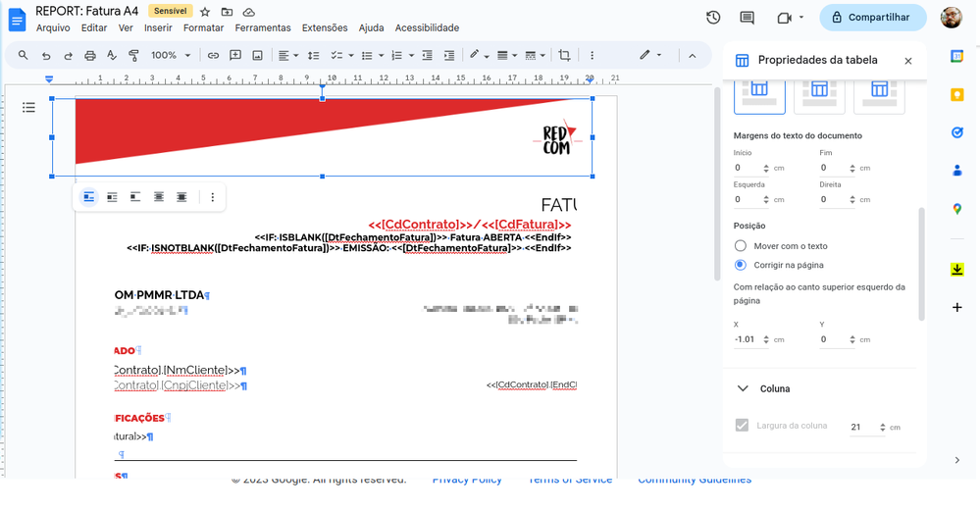This screenshot has height=511, width=980.
Task: Adjust the Direita margin stepper arrows
Action: click(x=851, y=200)
